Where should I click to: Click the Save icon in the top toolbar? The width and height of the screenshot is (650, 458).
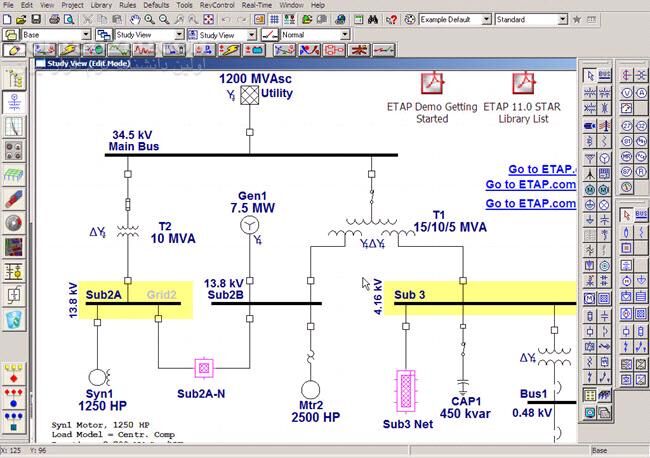click(35, 19)
